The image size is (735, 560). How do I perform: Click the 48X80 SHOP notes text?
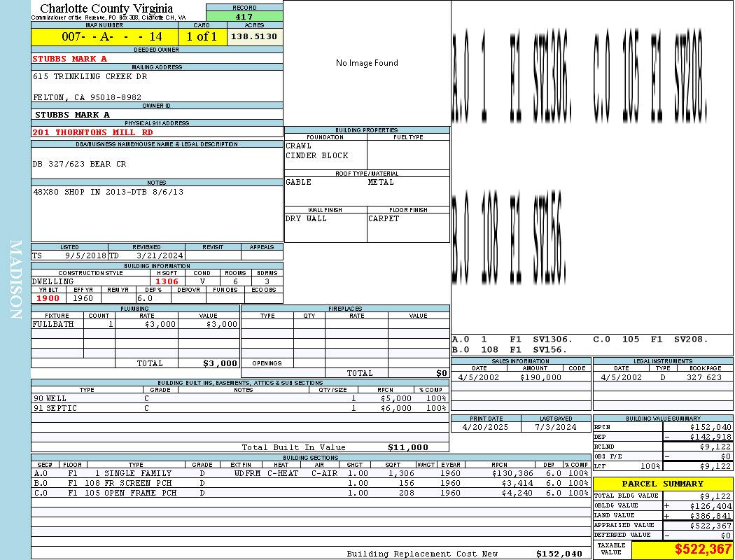click(108, 192)
